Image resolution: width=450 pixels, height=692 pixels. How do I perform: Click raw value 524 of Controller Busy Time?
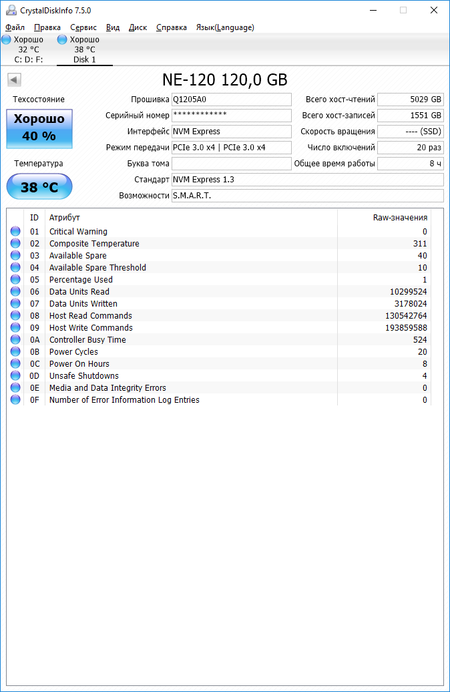(x=420, y=339)
